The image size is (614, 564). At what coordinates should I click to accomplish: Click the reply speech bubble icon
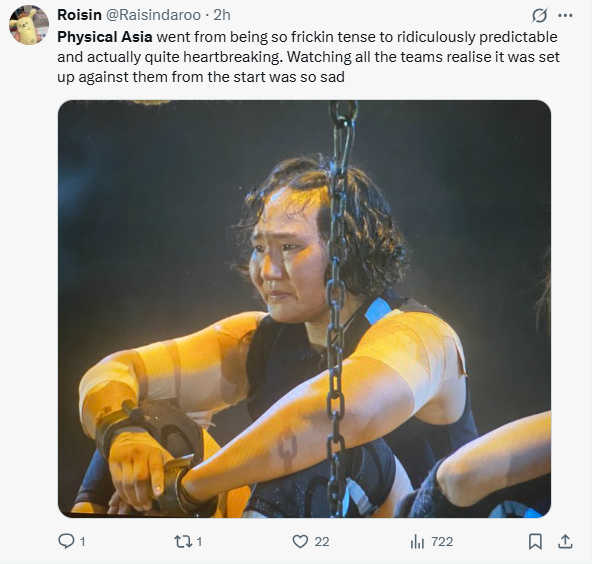pos(67,541)
